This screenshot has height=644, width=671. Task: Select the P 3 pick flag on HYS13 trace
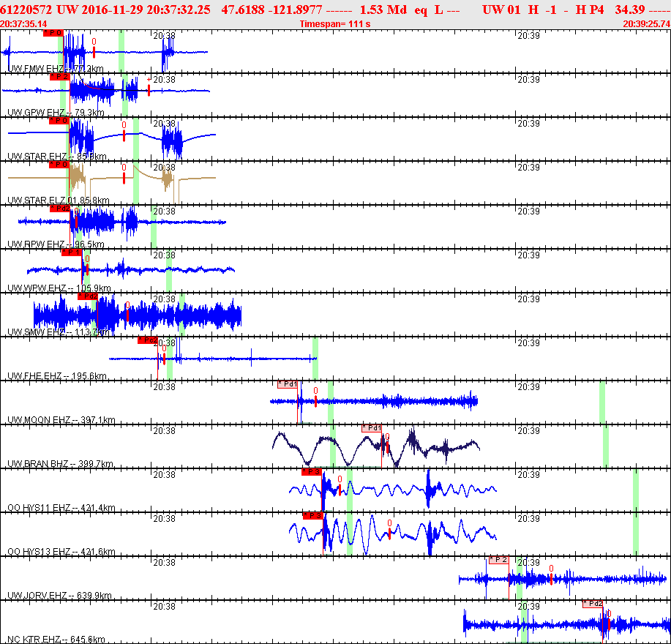point(313,516)
